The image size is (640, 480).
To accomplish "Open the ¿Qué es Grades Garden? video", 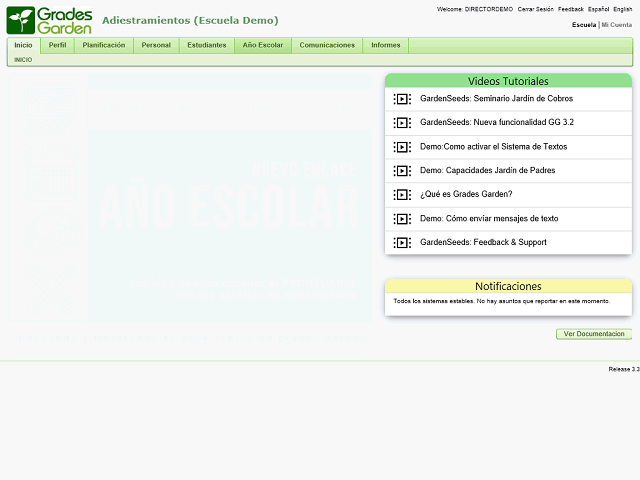I will coord(466,194).
